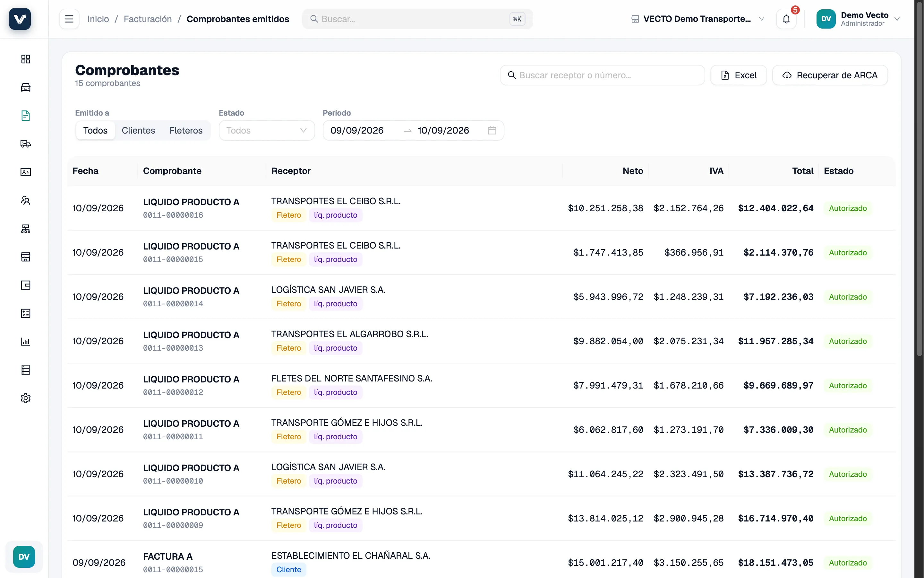Go to Inicio breadcrumb

[98, 19]
